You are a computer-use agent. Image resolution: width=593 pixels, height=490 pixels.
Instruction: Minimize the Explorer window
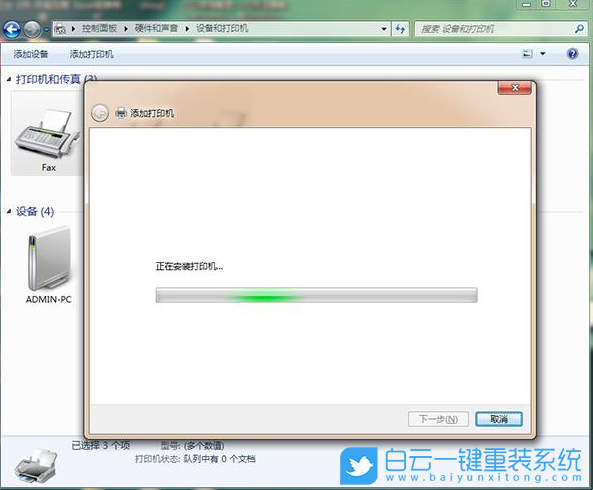coord(526,5)
